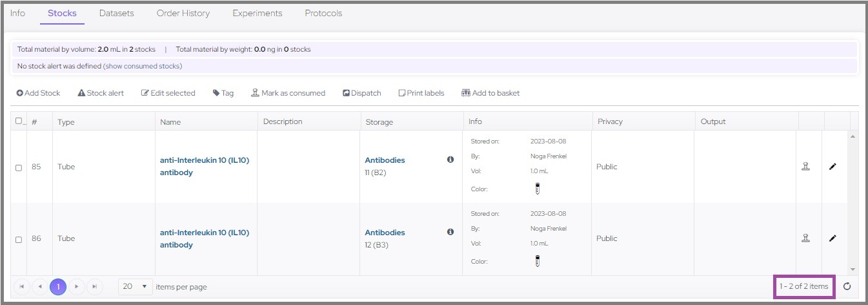Click the consume stamp icon for stock 85

(x=805, y=167)
